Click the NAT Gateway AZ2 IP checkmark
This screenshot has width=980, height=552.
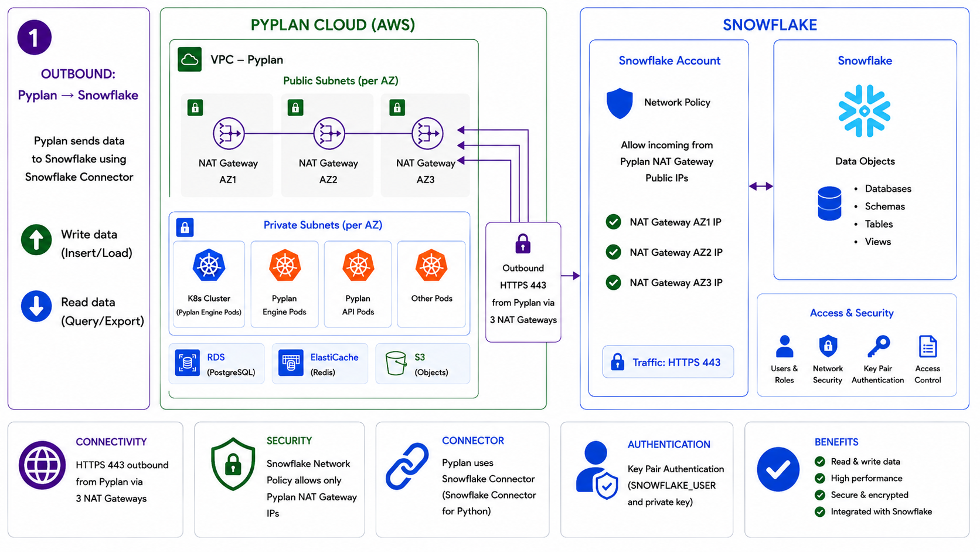[613, 252]
